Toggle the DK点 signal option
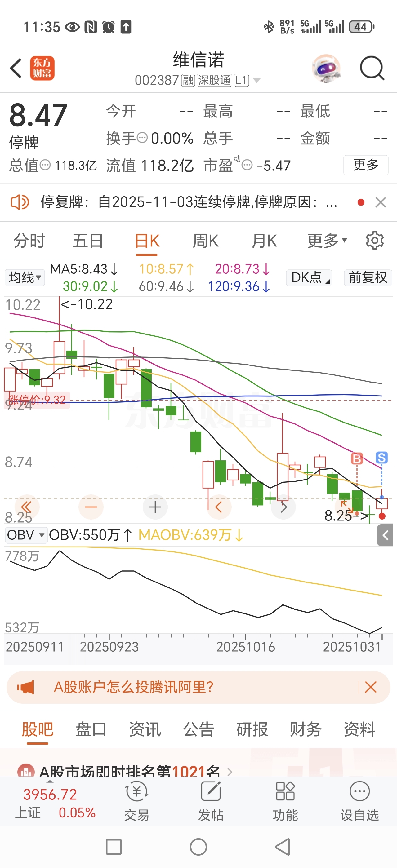397x868 pixels. tap(309, 278)
